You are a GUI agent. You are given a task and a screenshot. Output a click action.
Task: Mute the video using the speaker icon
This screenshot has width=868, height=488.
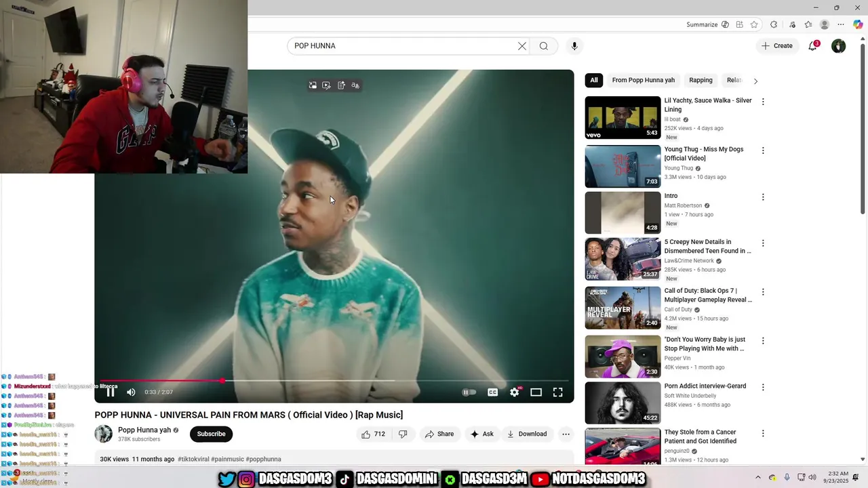click(131, 392)
